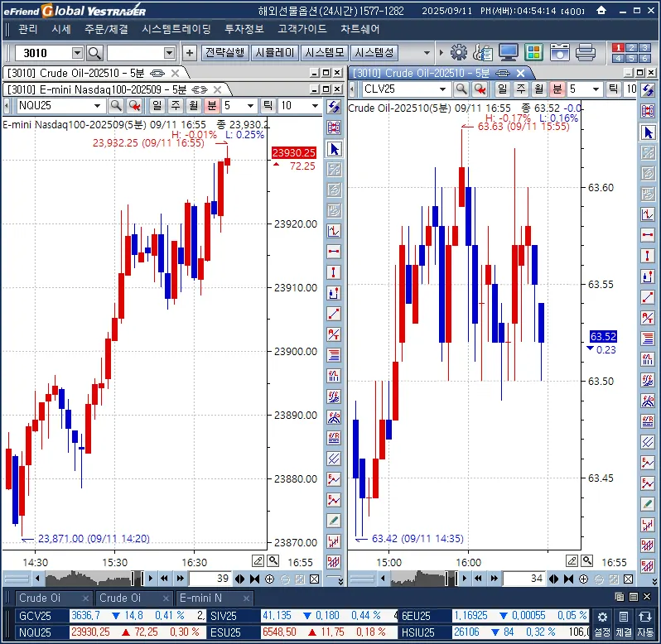Click the home icon in title bar
The height and width of the screenshot is (644, 661).
tap(601, 10)
